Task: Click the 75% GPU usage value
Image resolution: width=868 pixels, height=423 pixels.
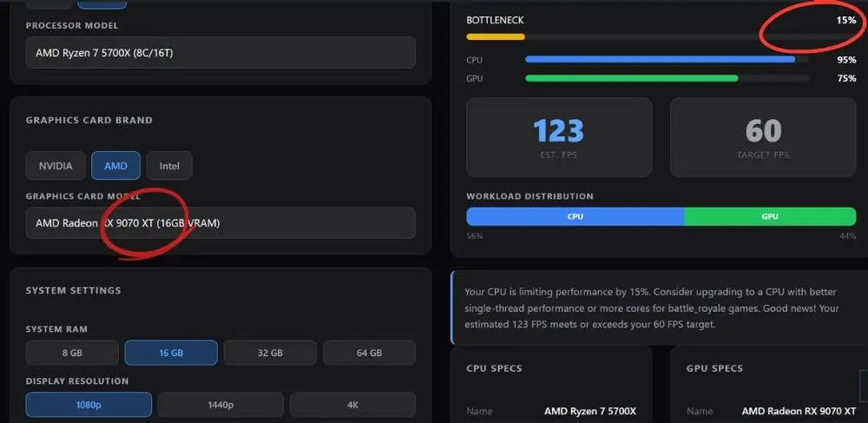Action: tap(846, 79)
